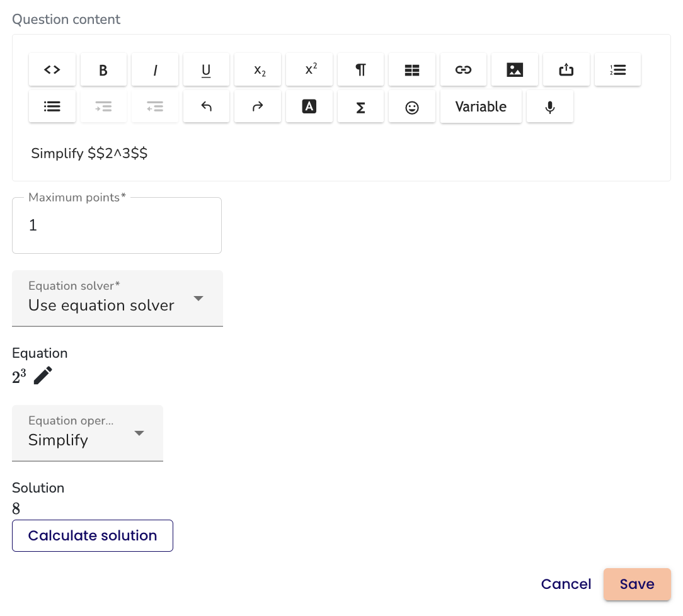Apply bold formatting

click(x=103, y=70)
